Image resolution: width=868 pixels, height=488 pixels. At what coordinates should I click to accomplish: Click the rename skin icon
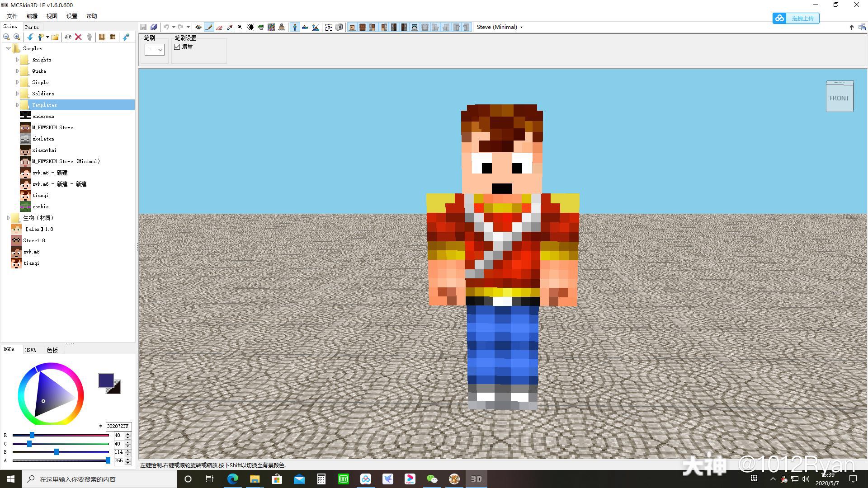coord(68,37)
